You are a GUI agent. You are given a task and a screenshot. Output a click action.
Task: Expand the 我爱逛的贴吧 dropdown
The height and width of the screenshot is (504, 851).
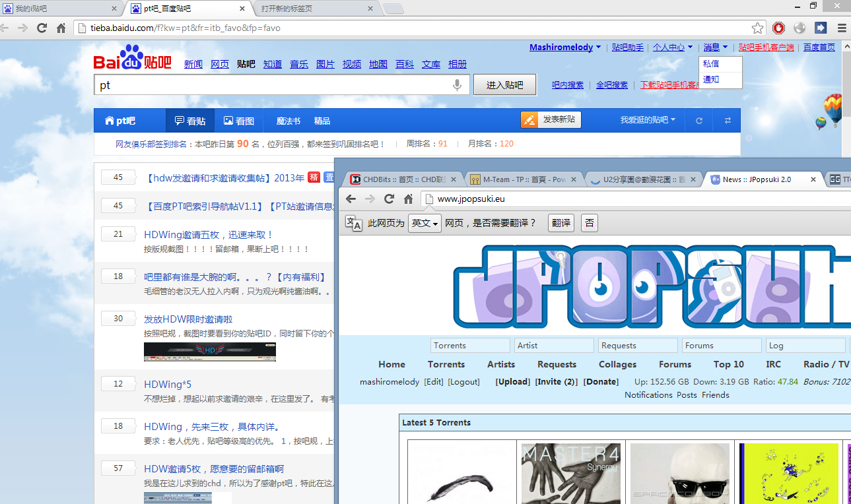coord(648,120)
